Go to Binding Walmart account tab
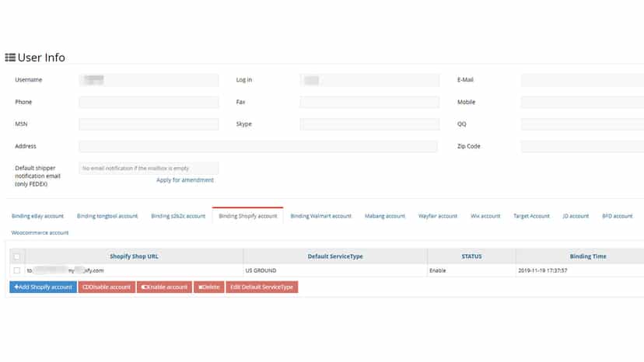 320,216
